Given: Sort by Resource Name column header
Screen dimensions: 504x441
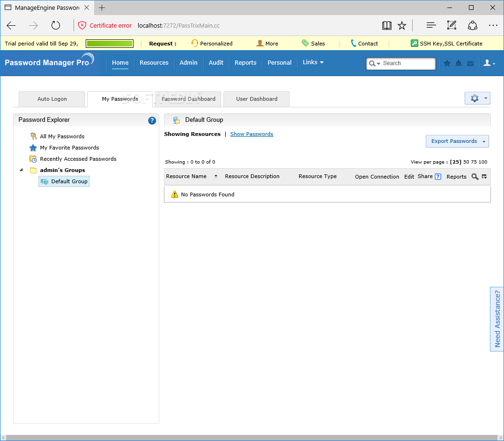Looking at the screenshot, I should pos(186,176).
